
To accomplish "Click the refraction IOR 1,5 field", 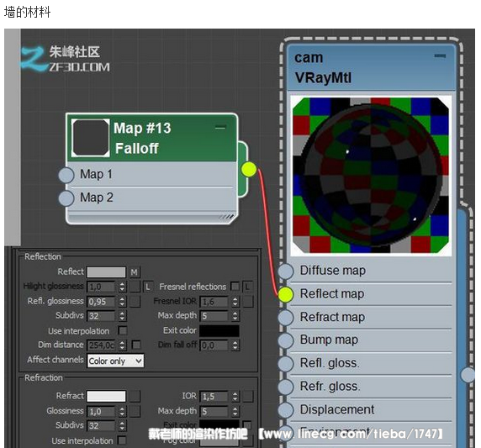I will tap(214, 397).
